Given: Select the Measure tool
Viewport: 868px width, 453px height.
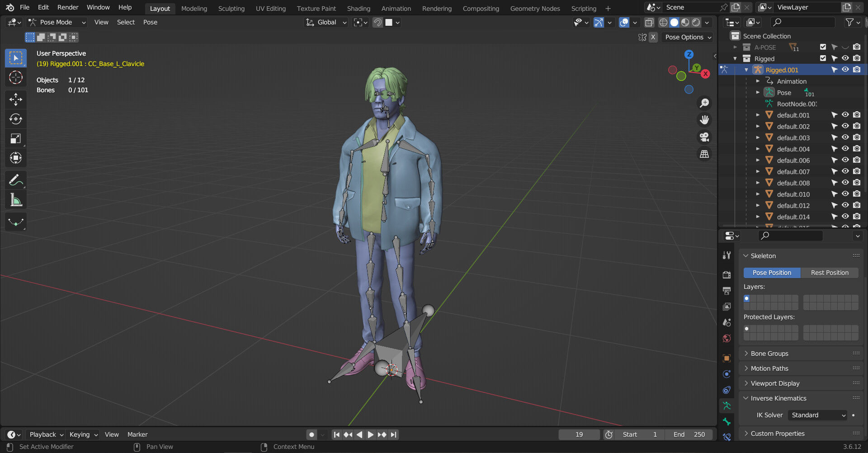Looking at the screenshot, I should 16,200.
